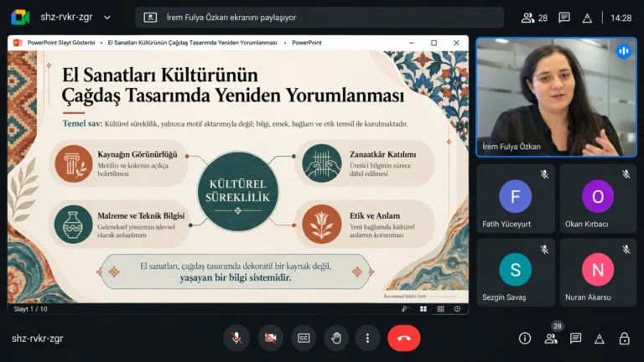Click the Kaynağın Görünürlüğü column icon

(74, 163)
